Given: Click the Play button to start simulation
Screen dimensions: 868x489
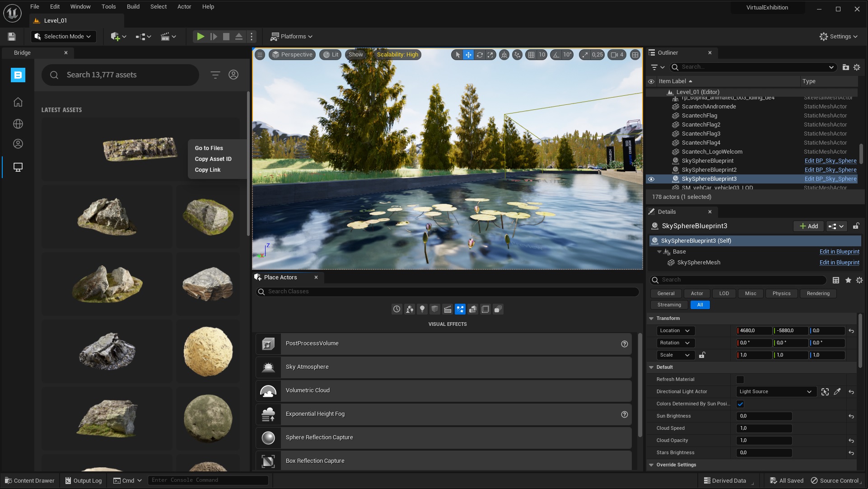Looking at the screenshot, I should click(x=200, y=36).
